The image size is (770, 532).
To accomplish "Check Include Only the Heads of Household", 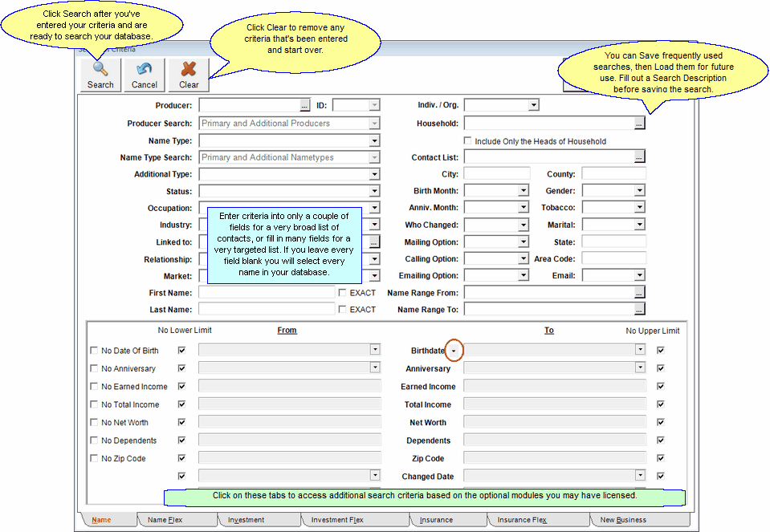I will pos(466,140).
